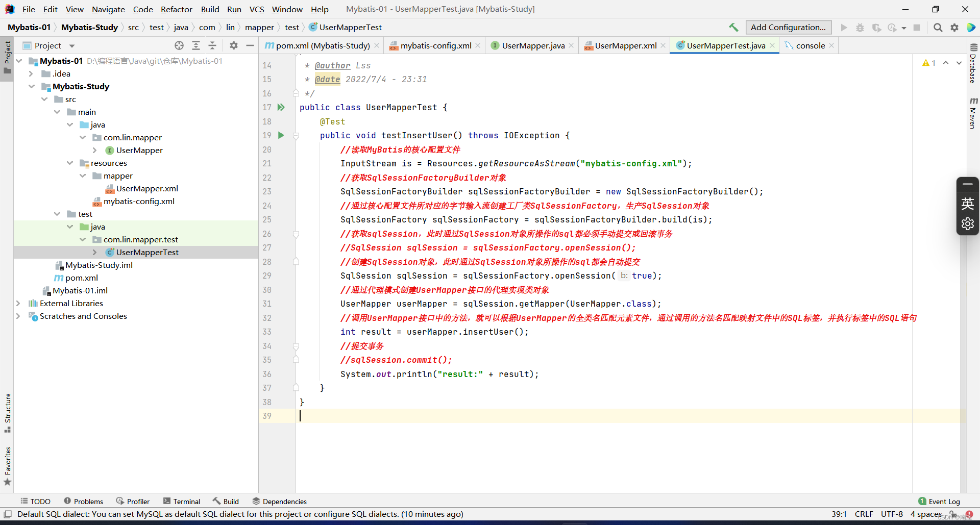Screen dimensions: 980x525
Task: Click tool window quick access icon bottom-left
Action: coord(8,514)
